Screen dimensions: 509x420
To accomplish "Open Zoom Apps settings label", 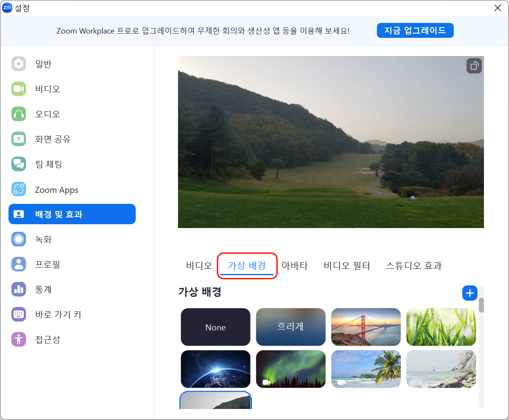I will tap(57, 190).
